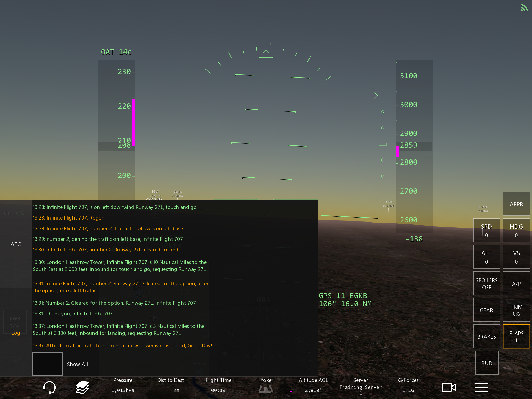The width and height of the screenshot is (532, 399).
Task: Tap the camera view icon
Action: point(449,387)
